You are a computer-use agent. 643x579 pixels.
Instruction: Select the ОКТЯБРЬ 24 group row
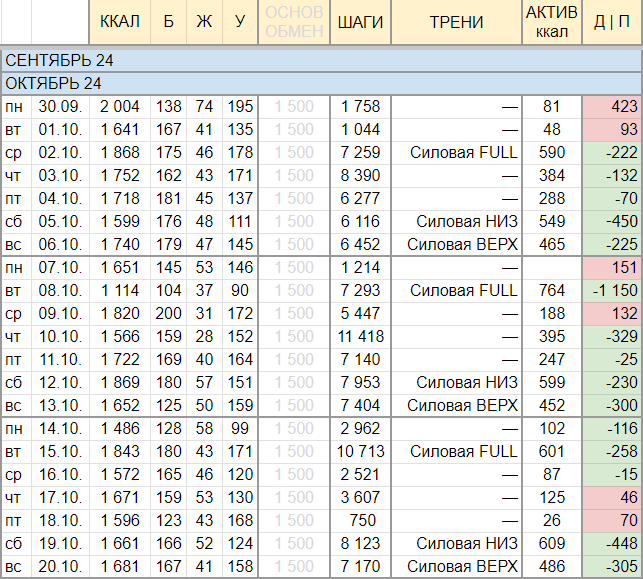click(322, 84)
